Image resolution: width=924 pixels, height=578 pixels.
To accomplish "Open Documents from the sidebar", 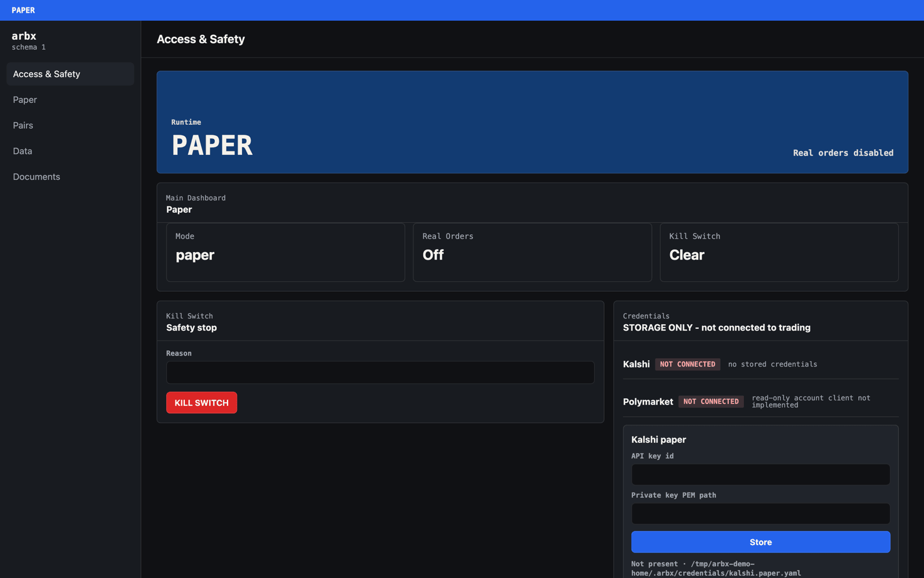I will 70,177.
